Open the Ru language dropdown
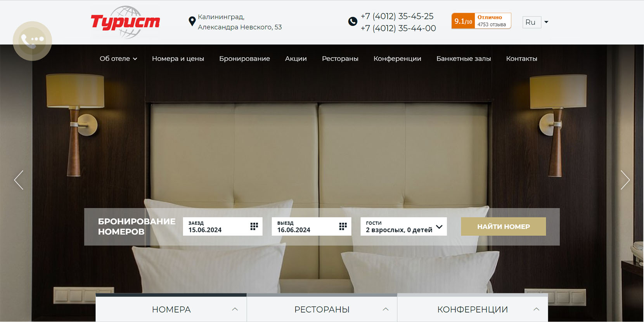The image size is (644, 322). pos(536,22)
